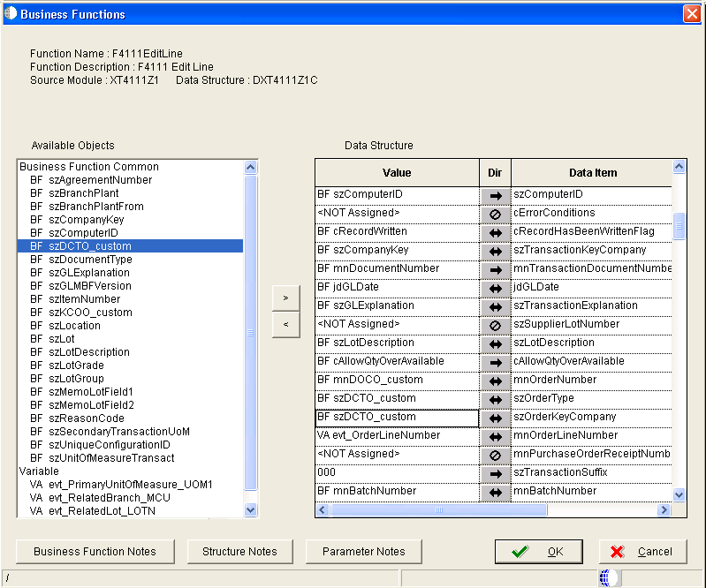Toggle direction arrow for jdGLDate row
The height and width of the screenshot is (588, 706).
coord(496,289)
